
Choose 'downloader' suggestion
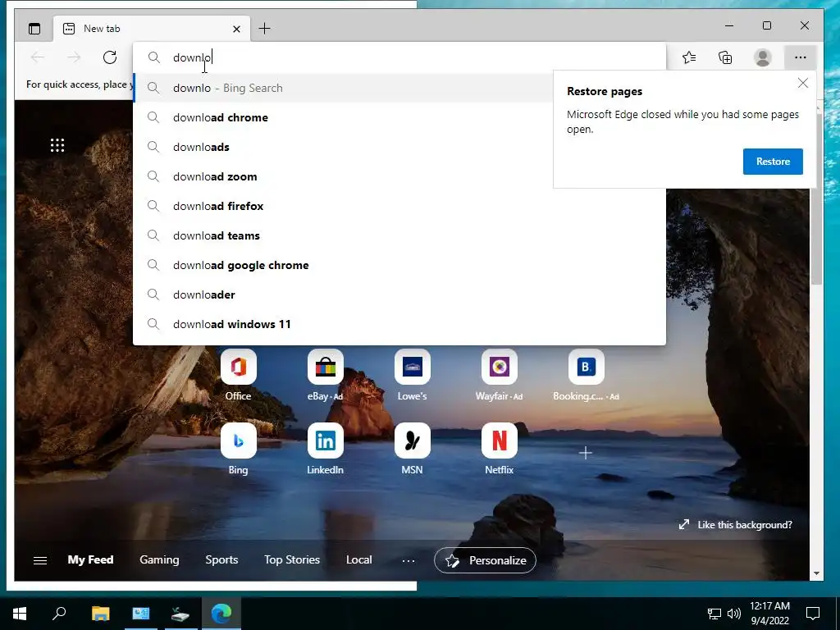399,294
